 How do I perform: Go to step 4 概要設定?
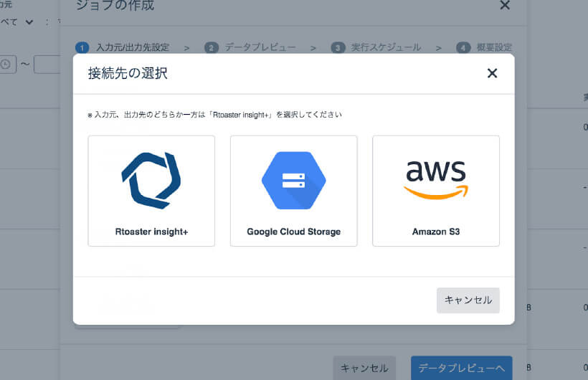(x=484, y=47)
